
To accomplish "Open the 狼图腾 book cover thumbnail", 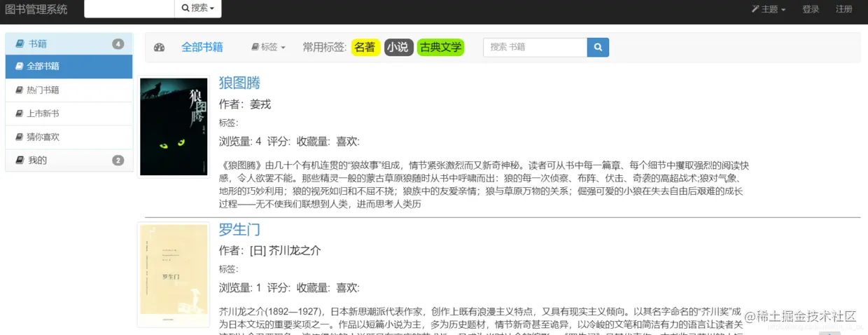I will (x=174, y=127).
